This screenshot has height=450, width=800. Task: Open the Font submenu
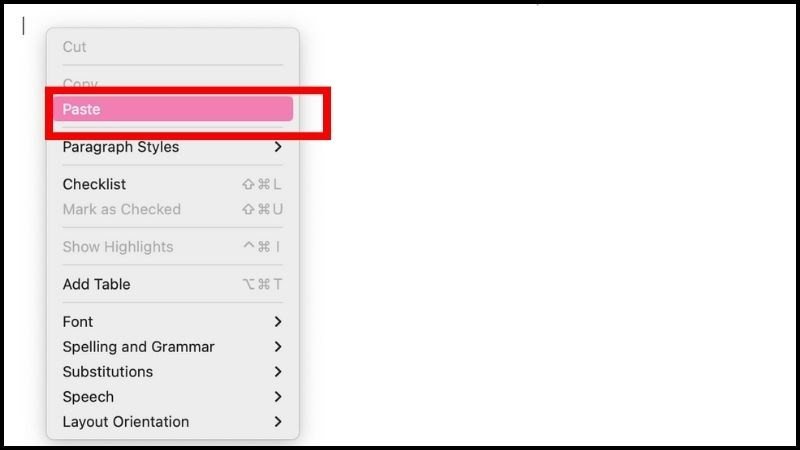pos(173,322)
